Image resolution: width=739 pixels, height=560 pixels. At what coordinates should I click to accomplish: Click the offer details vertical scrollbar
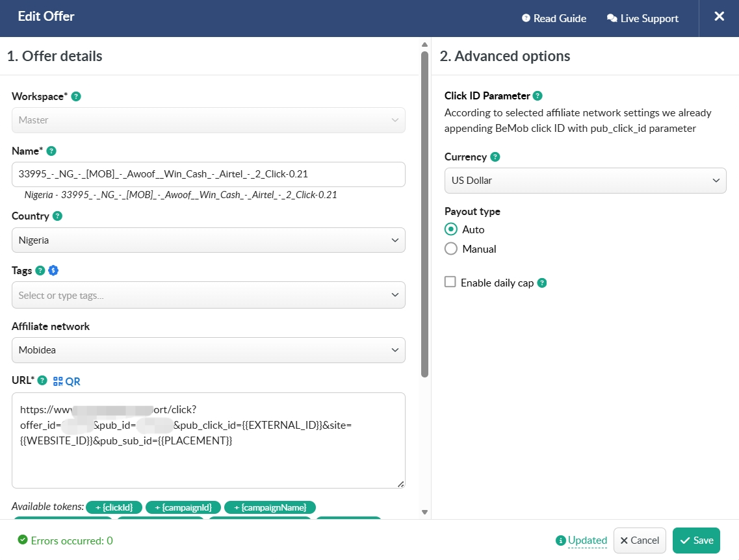tap(424, 214)
